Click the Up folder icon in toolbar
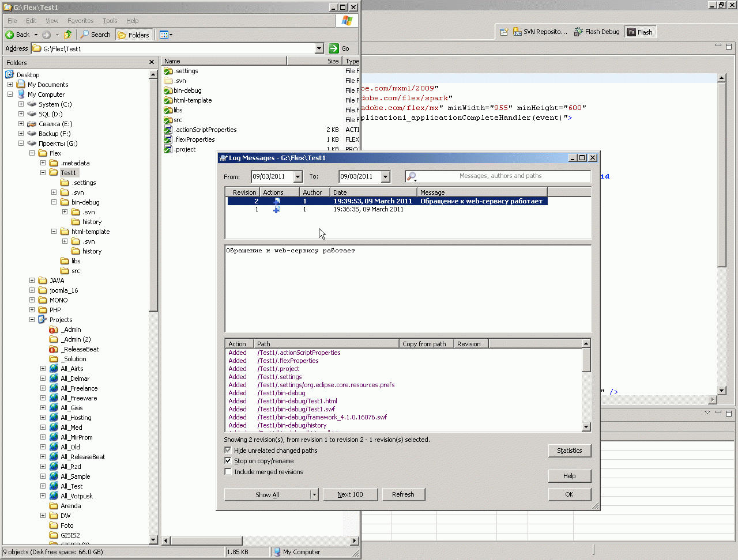Image resolution: width=738 pixels, height=560 pixels. (x=68, y=35)
